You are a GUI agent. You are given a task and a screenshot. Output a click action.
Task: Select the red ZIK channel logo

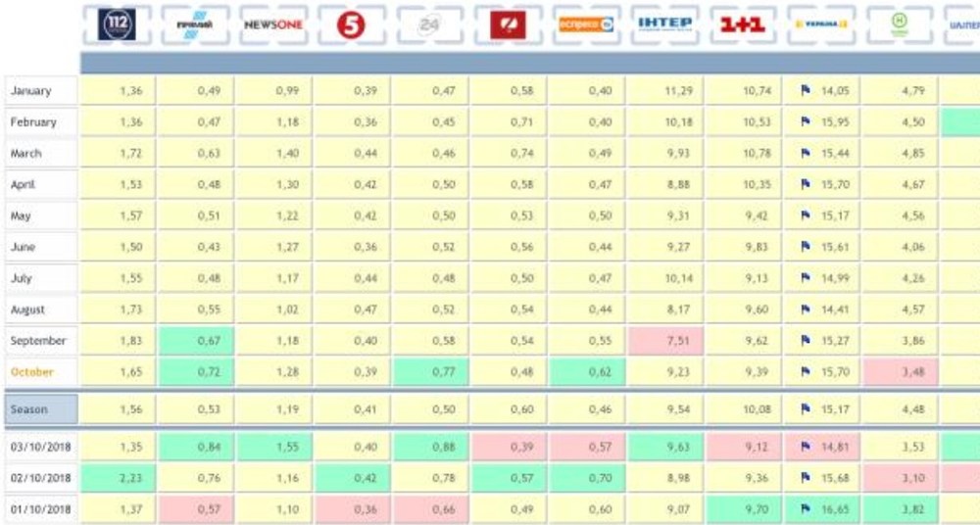(x=508, y=24)
